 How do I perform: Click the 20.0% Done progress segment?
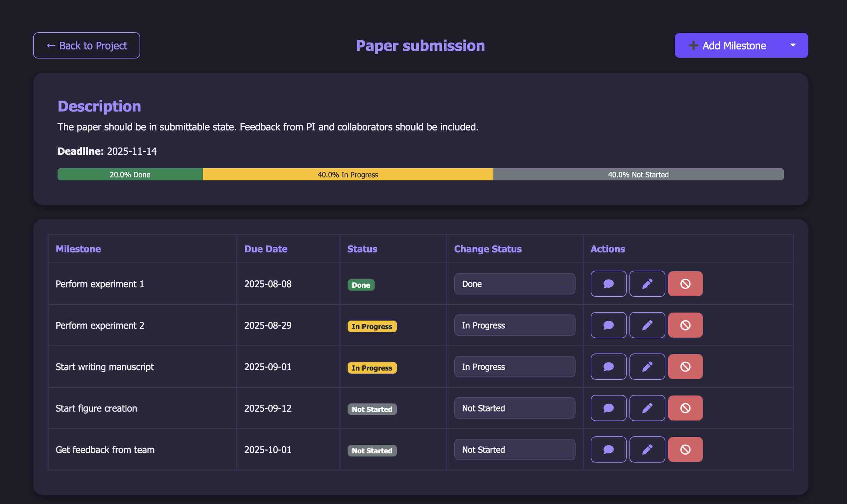[130, 174]
